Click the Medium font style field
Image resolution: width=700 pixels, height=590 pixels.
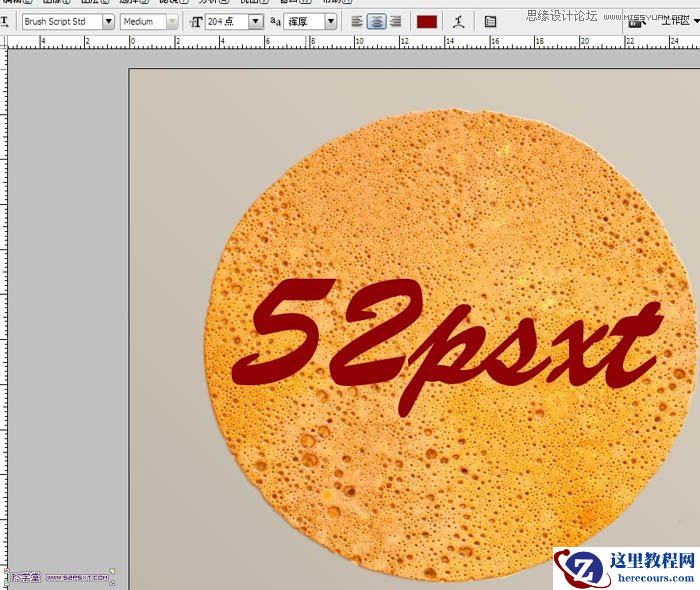coord(144,21)
